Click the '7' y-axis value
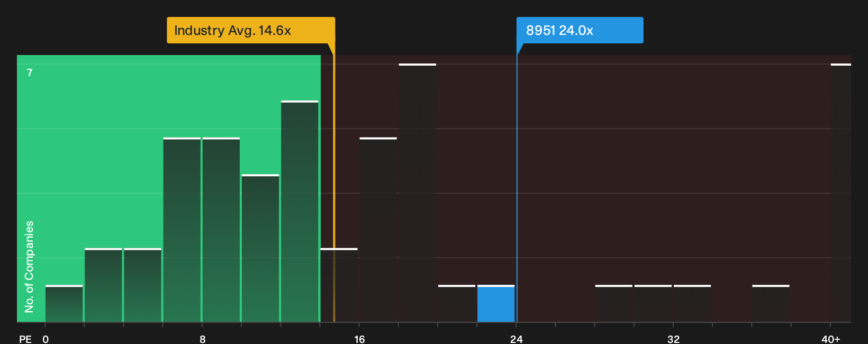Screen dimensions: 868x344 [30, 73]
